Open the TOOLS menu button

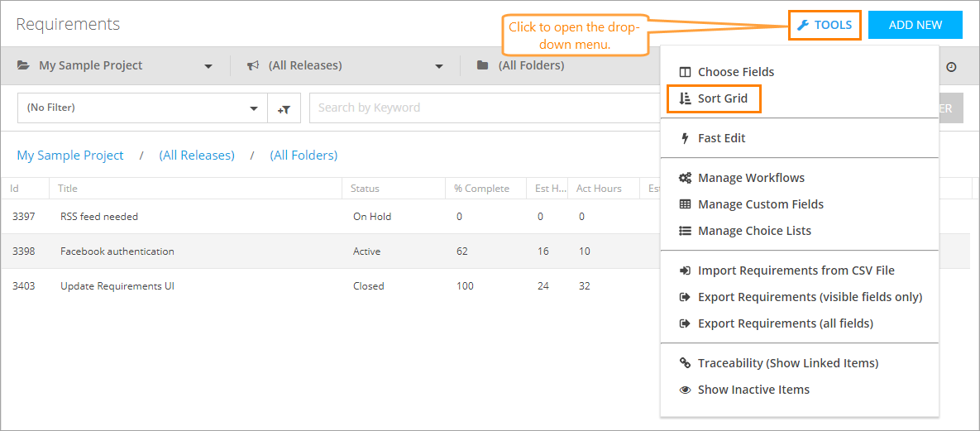point(825,25)
